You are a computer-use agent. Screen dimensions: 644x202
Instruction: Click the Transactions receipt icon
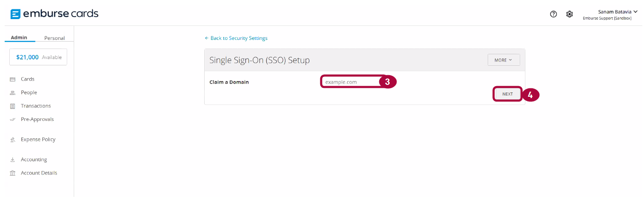click(13, 106)
